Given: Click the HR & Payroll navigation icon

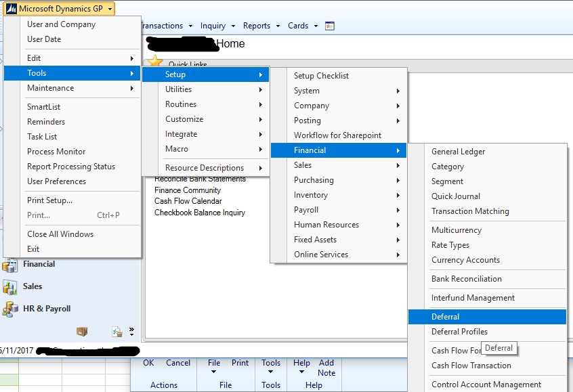Looking at the screenshot, I should (10, 309).
